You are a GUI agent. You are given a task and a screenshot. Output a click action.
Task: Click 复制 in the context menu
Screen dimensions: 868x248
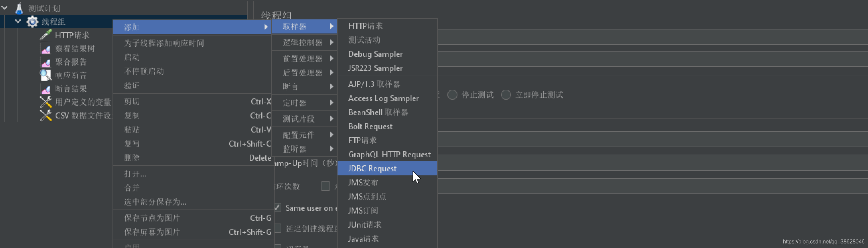[x=193, y=115]
